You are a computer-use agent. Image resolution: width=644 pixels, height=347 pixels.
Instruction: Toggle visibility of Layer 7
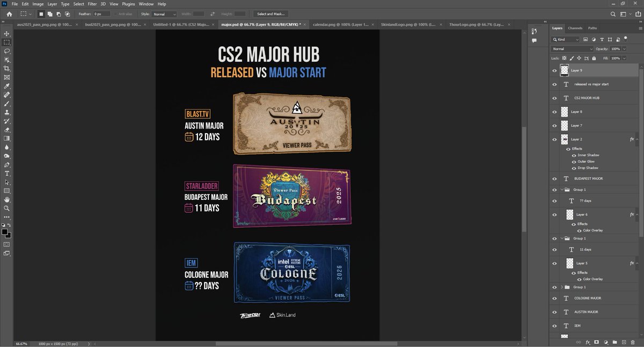coord(554,125)
